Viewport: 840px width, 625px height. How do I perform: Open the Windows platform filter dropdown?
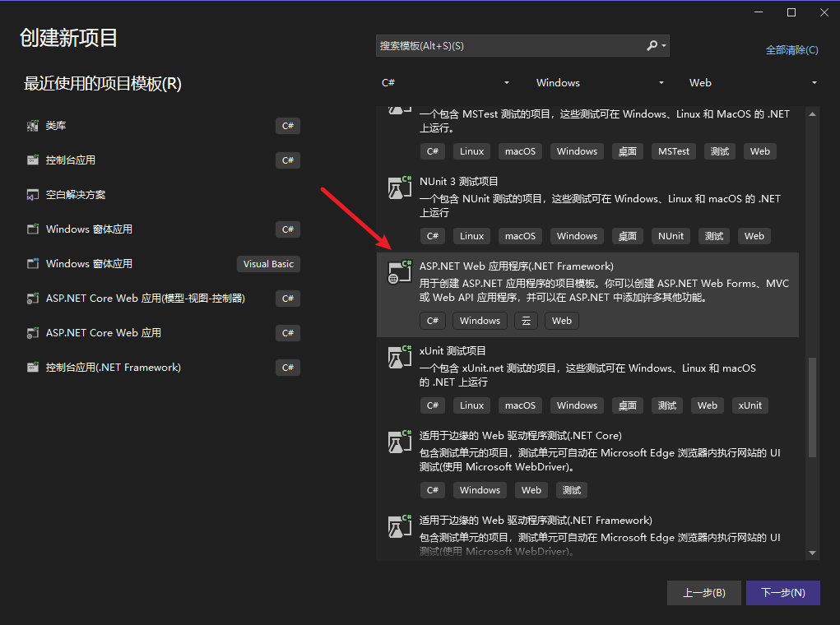coord(600,82)
